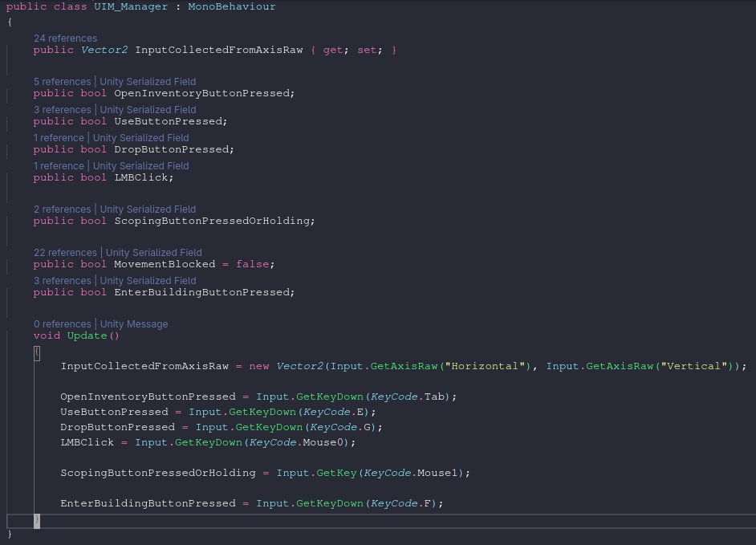Click "Unity Serialized Field" above UseButtonPressed declaration
Viewport: 756px width, 545px height.
click(x=148, y=109)
